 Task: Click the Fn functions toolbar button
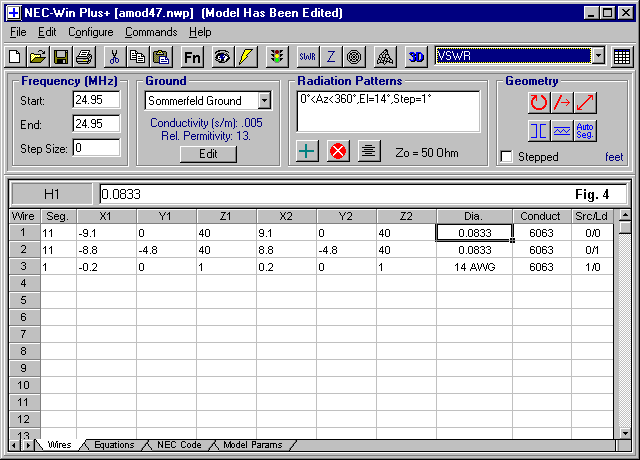point(193,57)
